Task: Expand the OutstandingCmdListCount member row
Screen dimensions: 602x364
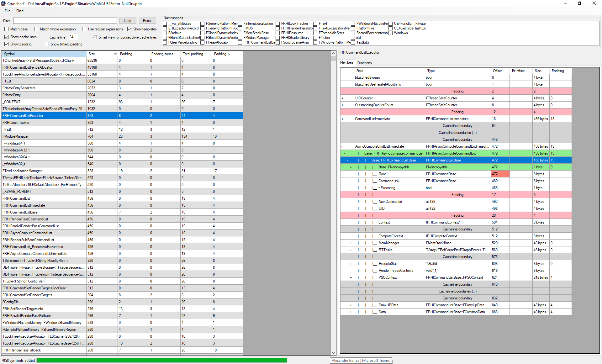Action: 342,105
